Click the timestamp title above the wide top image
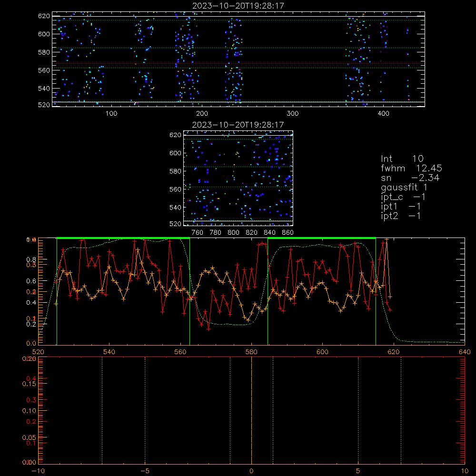476x476 pixels. click(x=238, y=6)
